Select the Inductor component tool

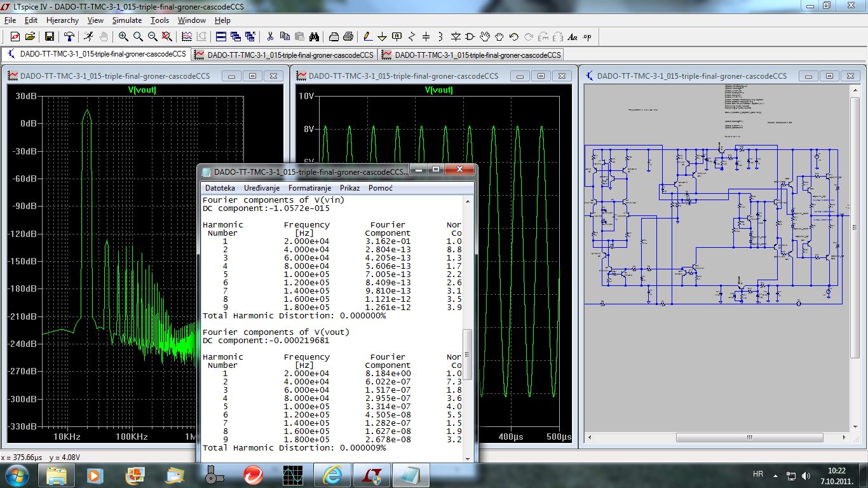click(x=440, y=37)
